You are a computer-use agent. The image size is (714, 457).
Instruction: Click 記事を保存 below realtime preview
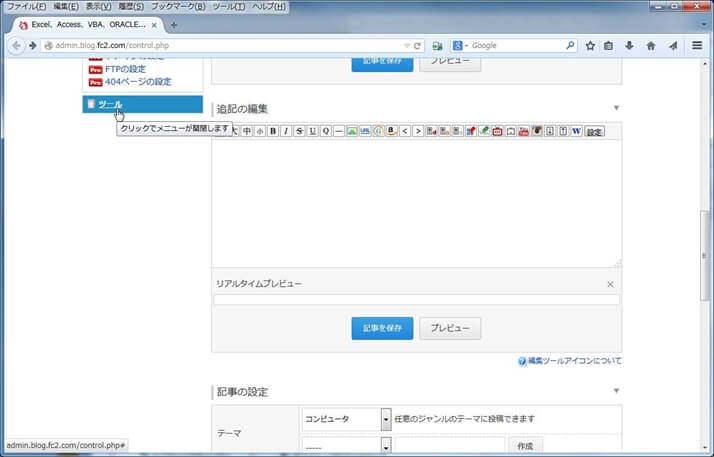tap(382, 328)
